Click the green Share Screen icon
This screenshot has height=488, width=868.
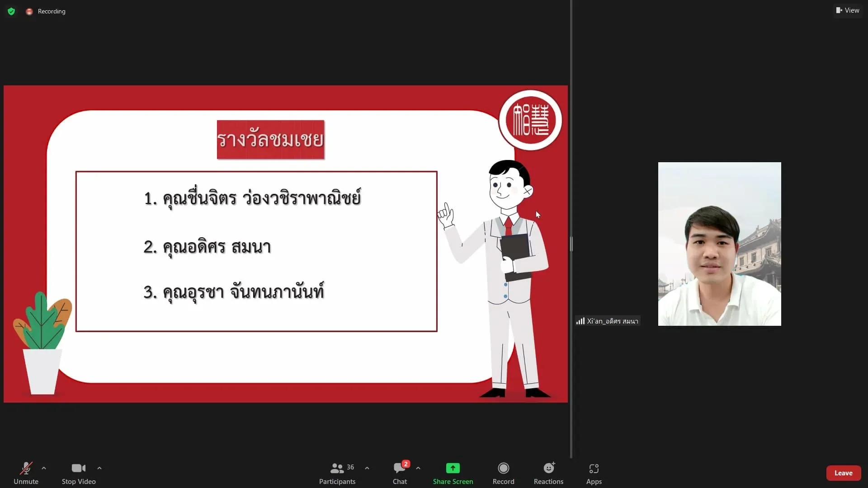click(x=453, y=468)
